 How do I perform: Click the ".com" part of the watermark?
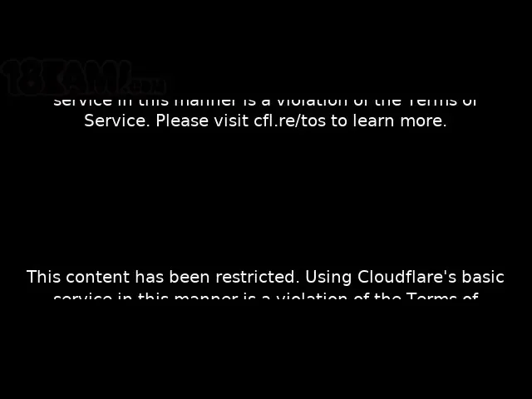pyautogui.click(x=148, y=86)
